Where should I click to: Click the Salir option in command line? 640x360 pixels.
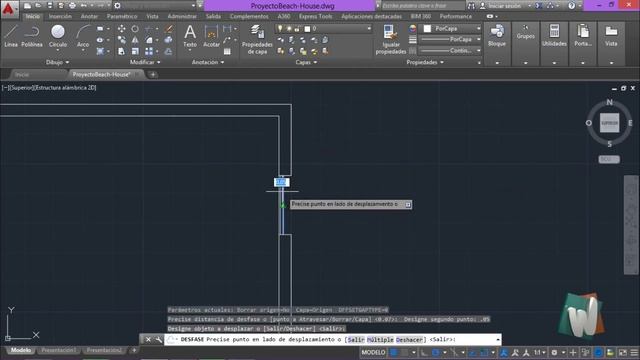coord(356,340)
